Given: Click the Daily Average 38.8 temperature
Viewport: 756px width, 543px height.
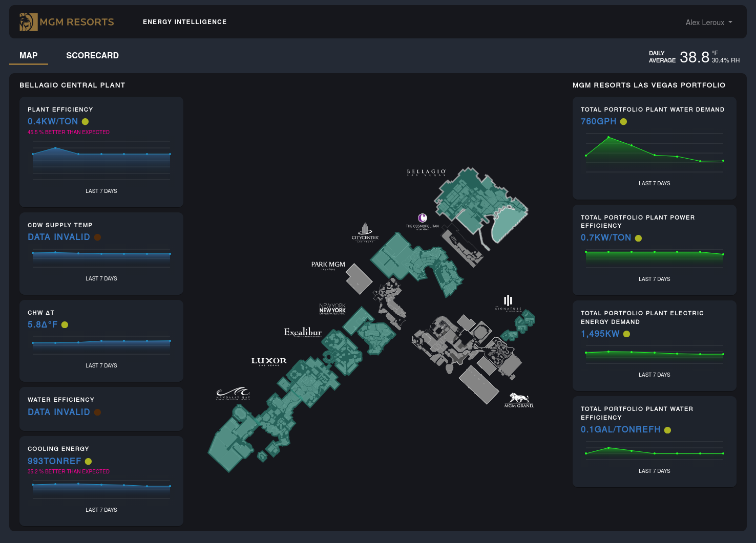Looking at the screenshot, I should click(694, 57).
